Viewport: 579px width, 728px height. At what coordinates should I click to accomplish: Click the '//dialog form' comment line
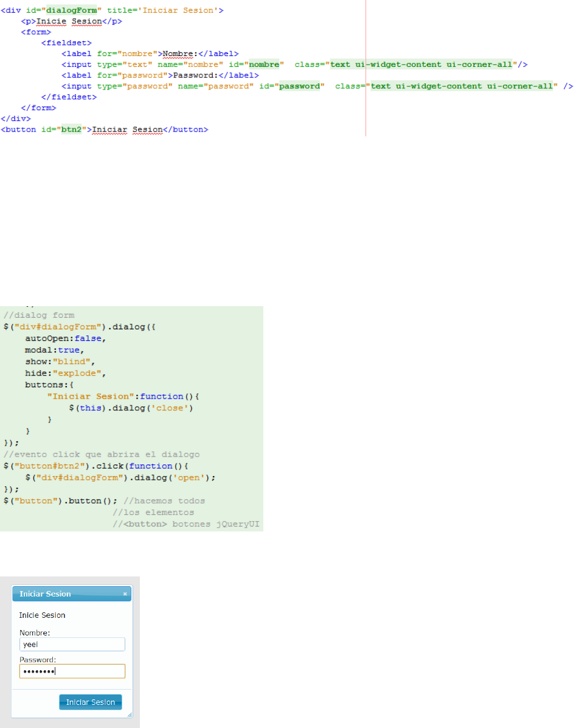click(x=39, y=315)
